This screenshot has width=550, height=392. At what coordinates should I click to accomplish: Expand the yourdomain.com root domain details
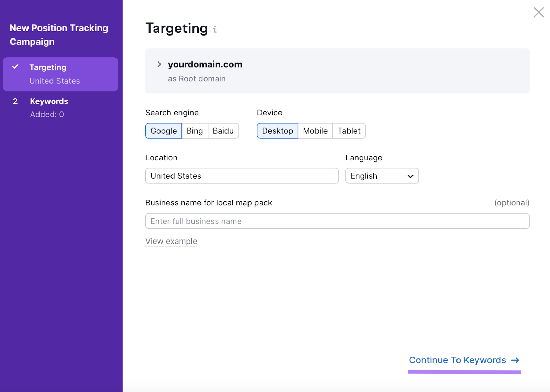pyautogui.click(x=159, y=64)
